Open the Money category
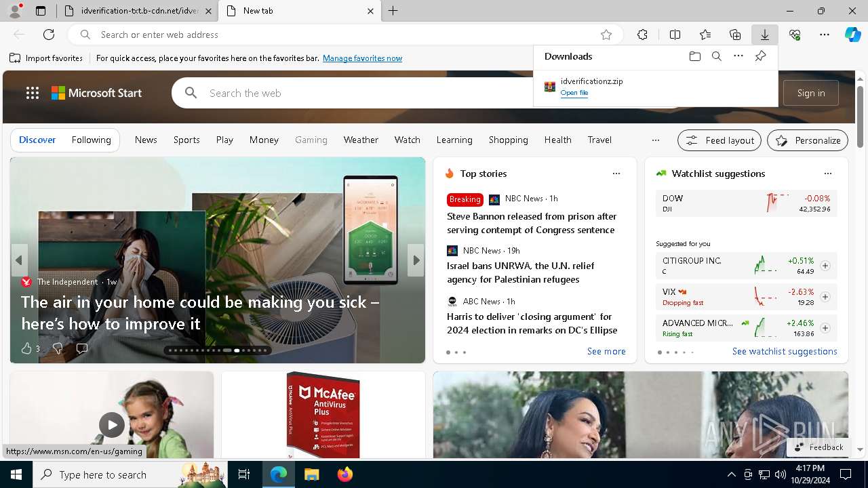868x488 pixels. click(264, 140)
